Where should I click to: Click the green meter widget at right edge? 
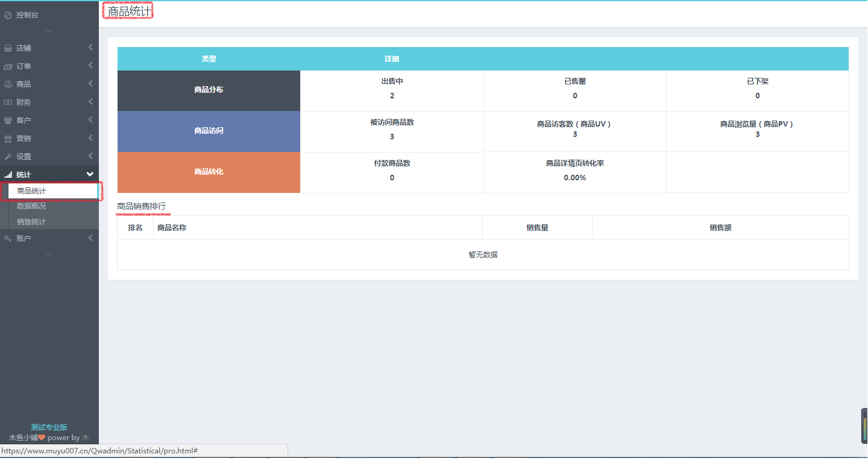click(864, 426)
